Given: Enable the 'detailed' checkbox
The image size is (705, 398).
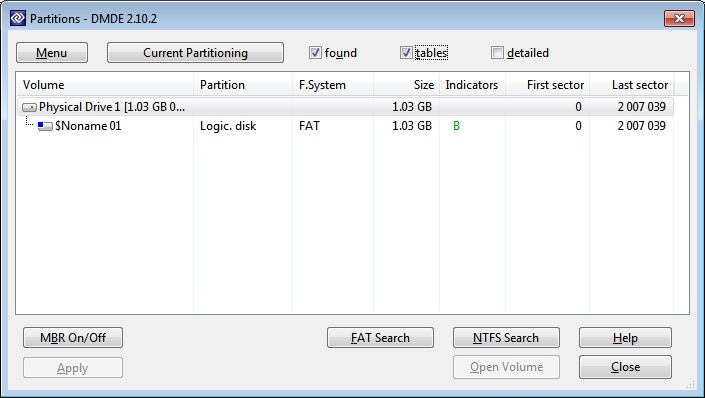Looking at the screenshot, I should (497, 53).
